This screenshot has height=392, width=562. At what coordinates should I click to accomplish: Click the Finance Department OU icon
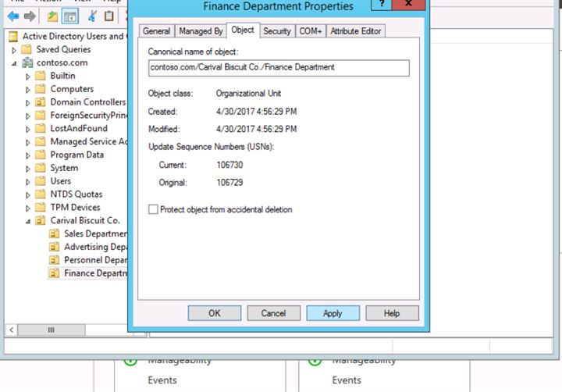pyautogui.click(x=54, y=273)
